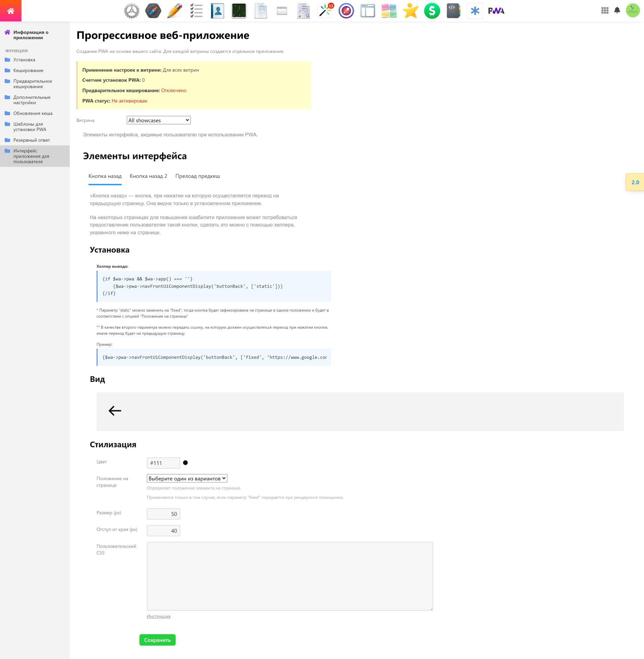Image resolution: width=644 pixels, height=659 pixels.
Task: Open the dark code notebook app icon
Action: (x=453, y=11)
